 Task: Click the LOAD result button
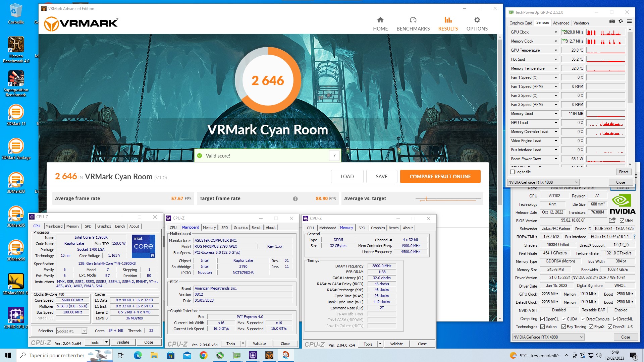point(347,177)
